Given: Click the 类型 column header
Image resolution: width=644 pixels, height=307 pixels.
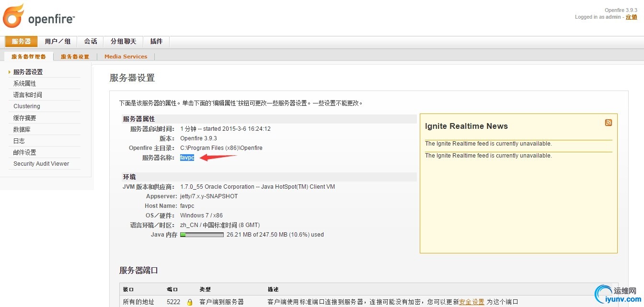Looking at the screenshot, I should [205, 290].
